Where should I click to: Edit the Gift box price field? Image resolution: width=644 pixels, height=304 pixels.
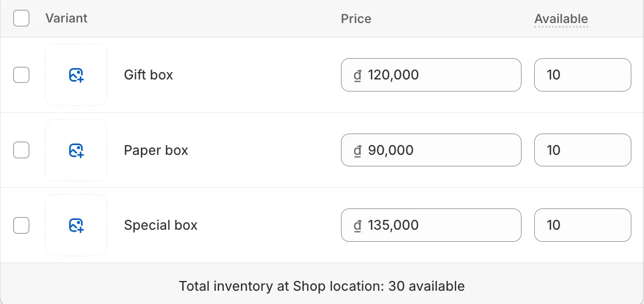point(431,75)
